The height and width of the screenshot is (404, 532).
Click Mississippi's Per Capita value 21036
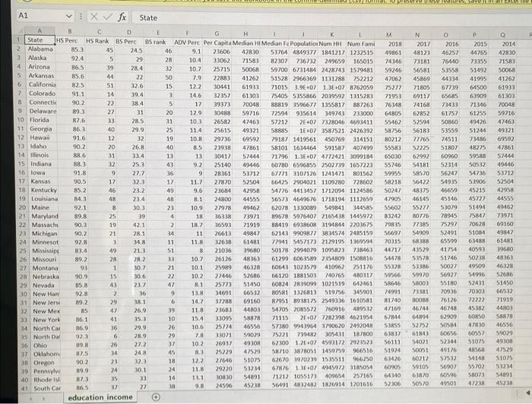point(218,250)
